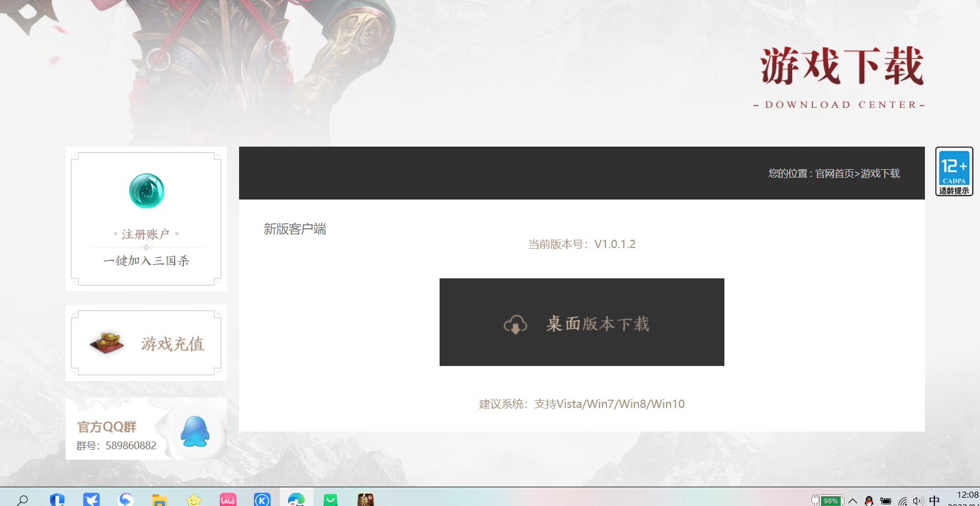The height and width of the screenshot is (506, 980).
Task: Open the blue shield app in taskbar
Action: pos(57,500)
